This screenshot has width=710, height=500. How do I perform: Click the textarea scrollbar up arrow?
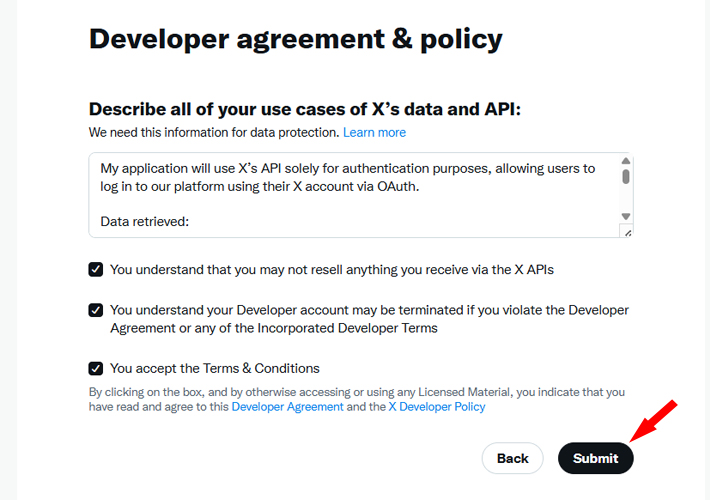coord(626,161)
